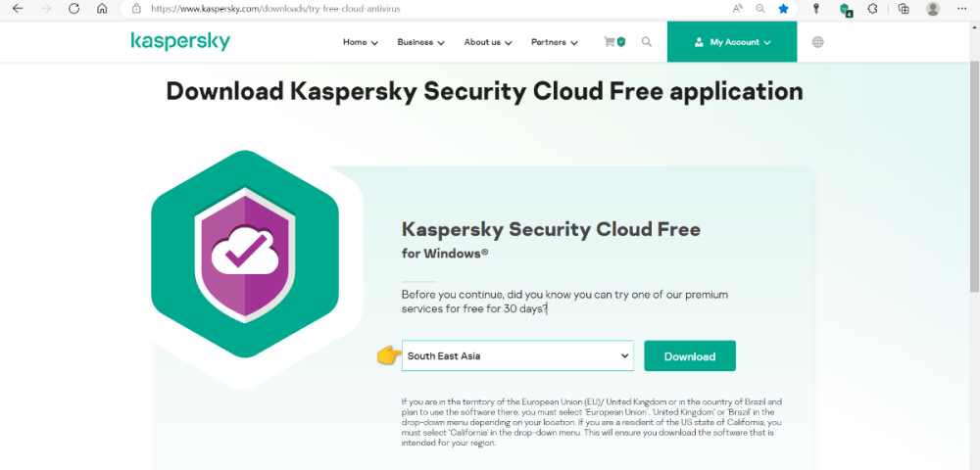Open the About us menu

coord(488,42)
